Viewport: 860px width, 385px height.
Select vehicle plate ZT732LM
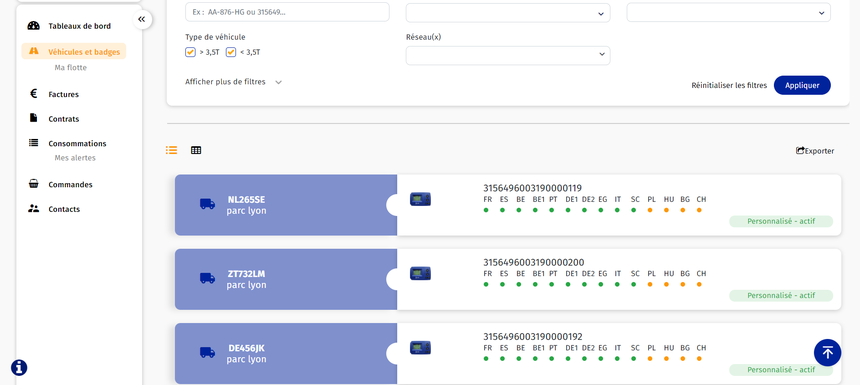(x=246, y=274)
